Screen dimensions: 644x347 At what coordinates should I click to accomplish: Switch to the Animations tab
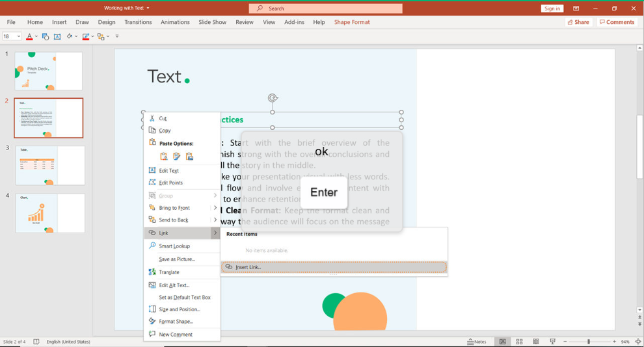point(175,22)
